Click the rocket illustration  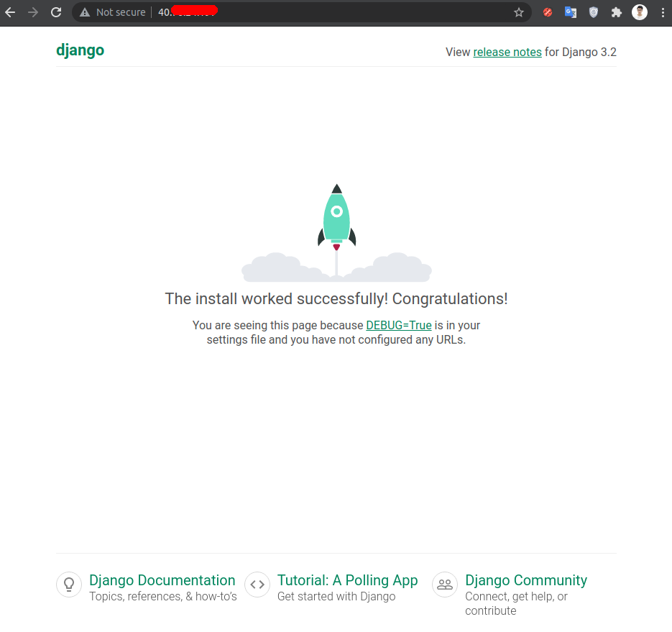(336, 233)
